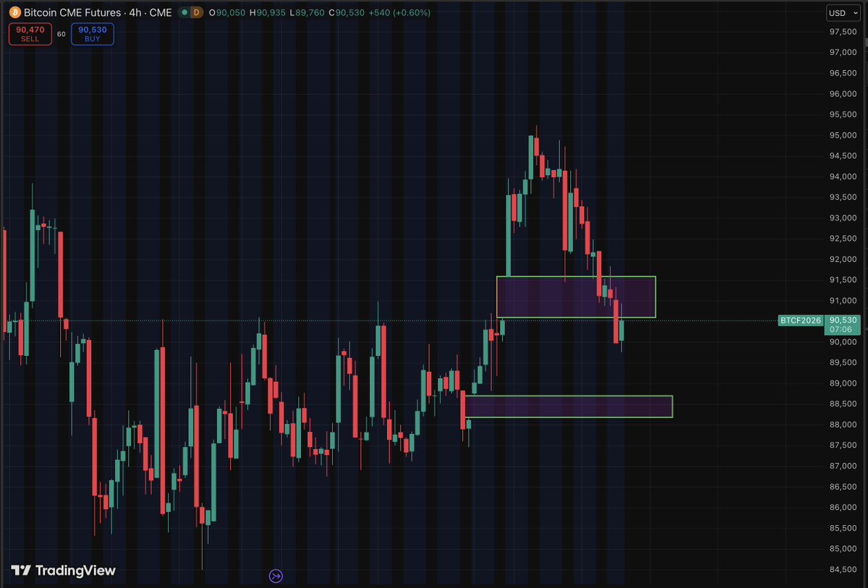Click the 88,000 price axis label

pos(843,425)
